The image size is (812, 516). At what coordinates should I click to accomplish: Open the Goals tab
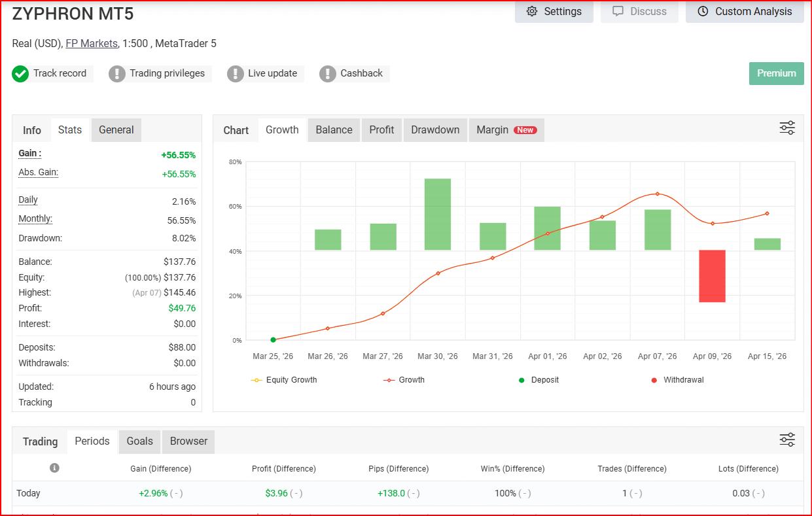click(140, 441)
